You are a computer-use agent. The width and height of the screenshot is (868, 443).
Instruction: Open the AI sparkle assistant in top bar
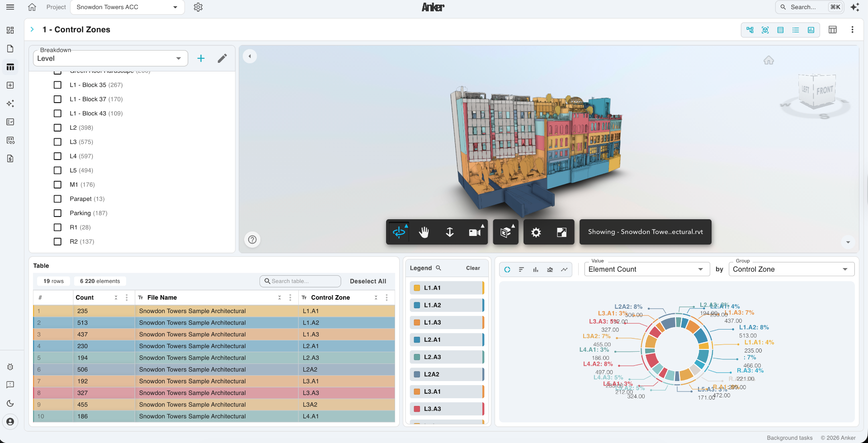[x=855, y=7]
